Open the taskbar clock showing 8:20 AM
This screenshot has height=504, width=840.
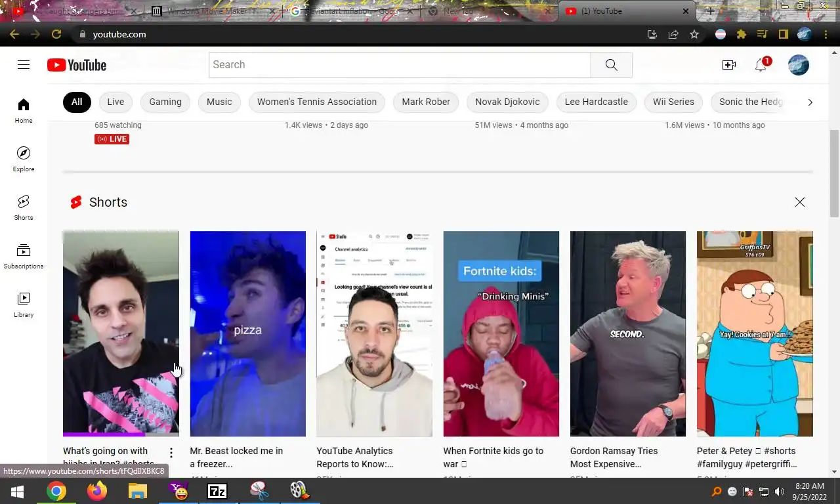coord(808,491)
